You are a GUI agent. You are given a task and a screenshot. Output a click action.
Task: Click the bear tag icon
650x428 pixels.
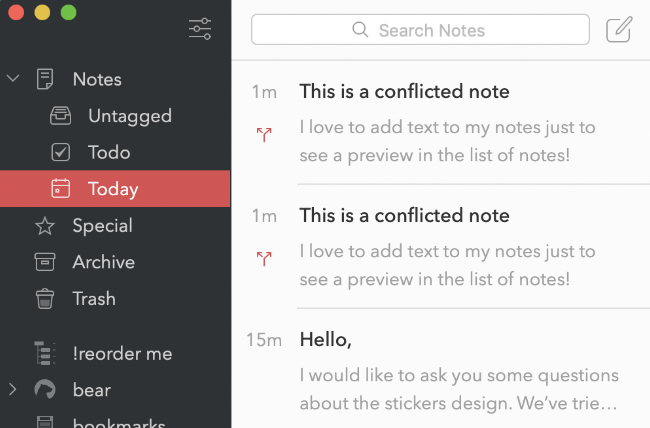tap(45, 390)
